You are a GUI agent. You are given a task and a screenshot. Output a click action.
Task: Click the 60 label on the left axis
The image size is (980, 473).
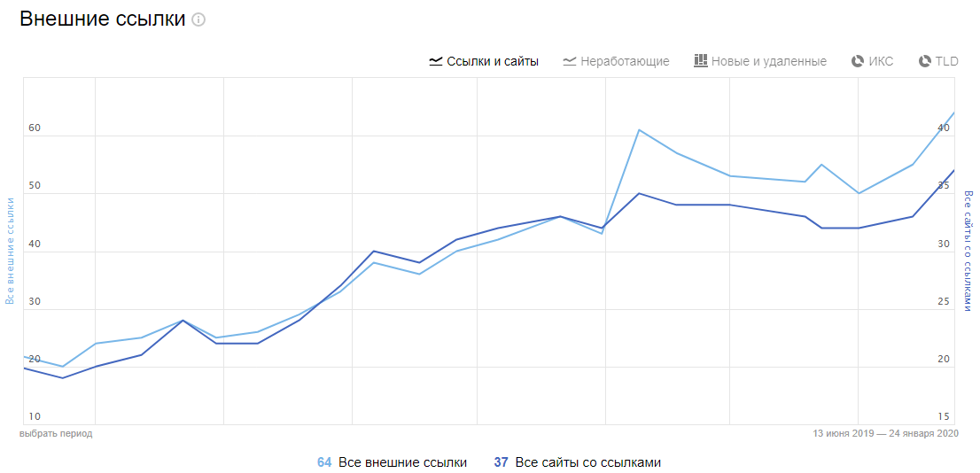point(35,128)
